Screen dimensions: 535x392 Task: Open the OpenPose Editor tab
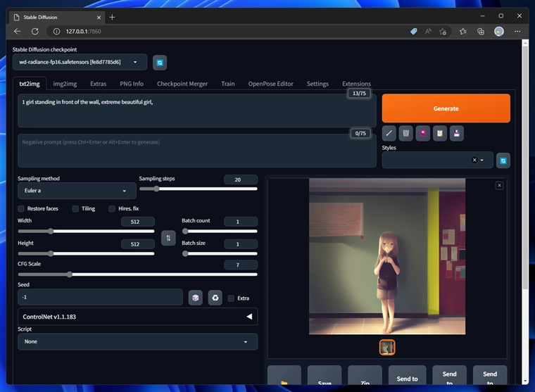coord(270,84)
